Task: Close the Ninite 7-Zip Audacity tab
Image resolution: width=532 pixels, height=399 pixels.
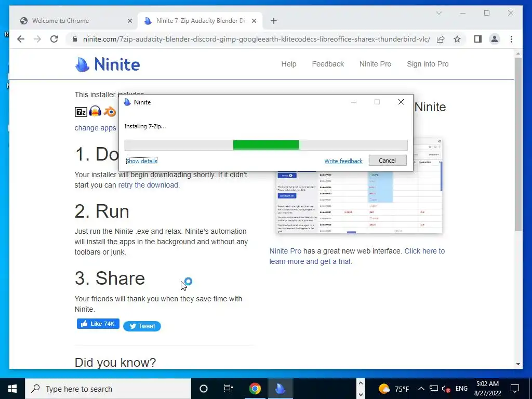Action: (x=254, y=21)
